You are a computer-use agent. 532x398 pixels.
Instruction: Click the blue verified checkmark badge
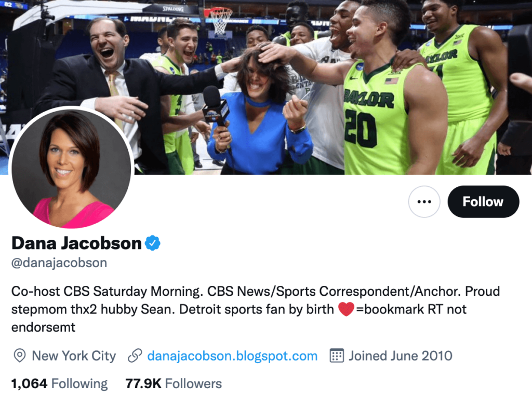[x=153, y=243]
